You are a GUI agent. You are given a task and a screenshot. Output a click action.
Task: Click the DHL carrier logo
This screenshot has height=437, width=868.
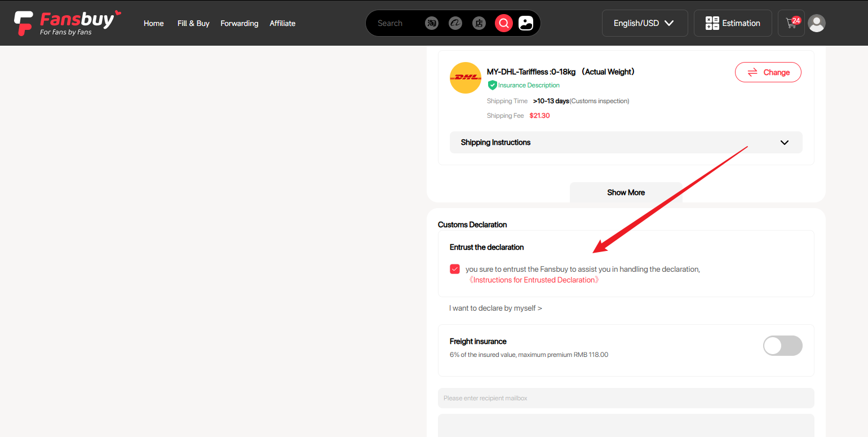point(466,78)
